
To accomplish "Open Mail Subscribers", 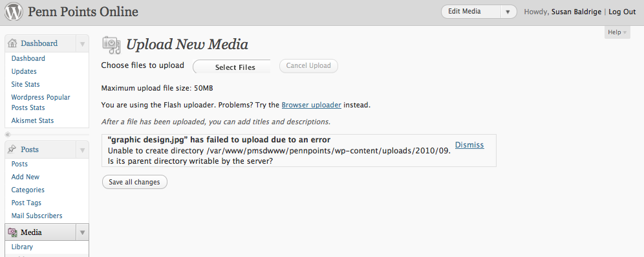I will pos(37,216).
